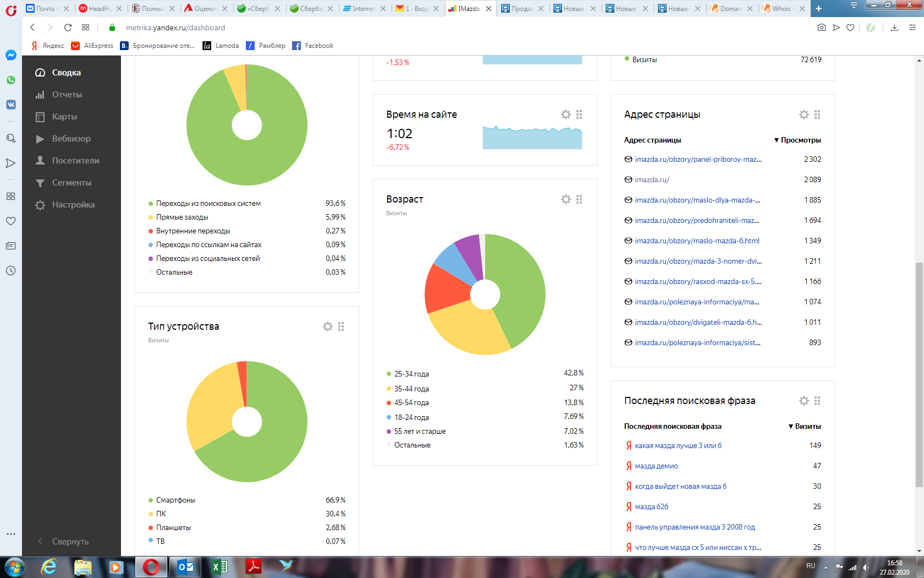The image size is (924, 578).
Task: Open the imazda.ru/ page address link
Action: 652,179
